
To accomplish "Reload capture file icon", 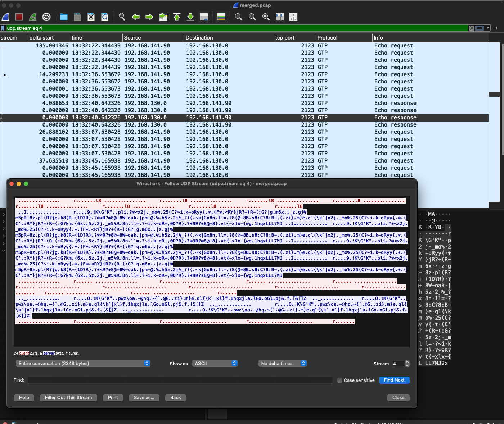I will tap(105, 17).
